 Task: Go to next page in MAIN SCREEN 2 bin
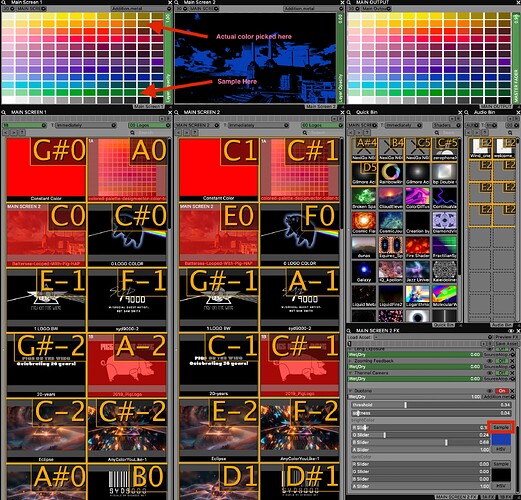pos(187,133)
